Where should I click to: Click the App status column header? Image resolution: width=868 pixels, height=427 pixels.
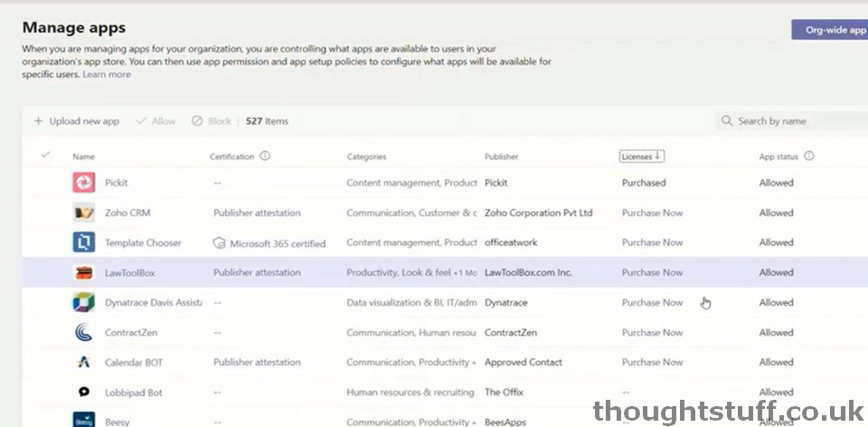(x=778, y=157)
